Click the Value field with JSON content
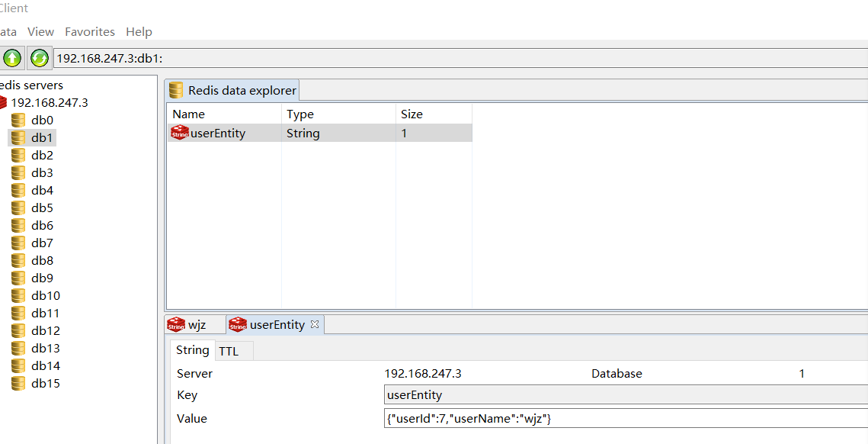The height and width of the screenshot is (444, 868). click(626, 419)
